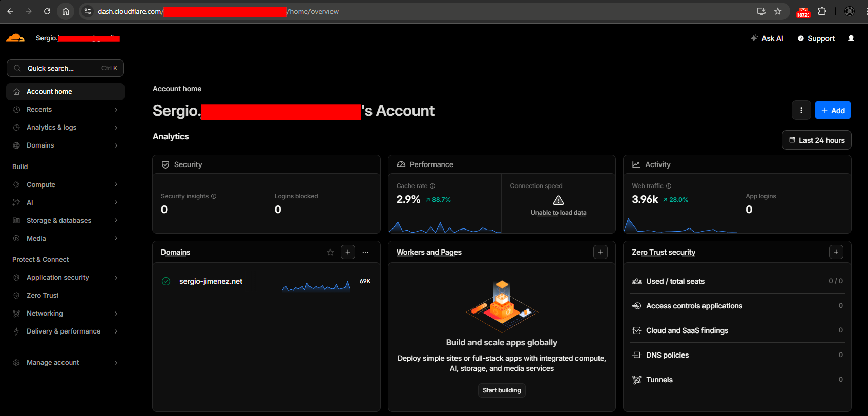868x416 pixels.
Task: Click the Quick search field
Action: tap(66, 68)
